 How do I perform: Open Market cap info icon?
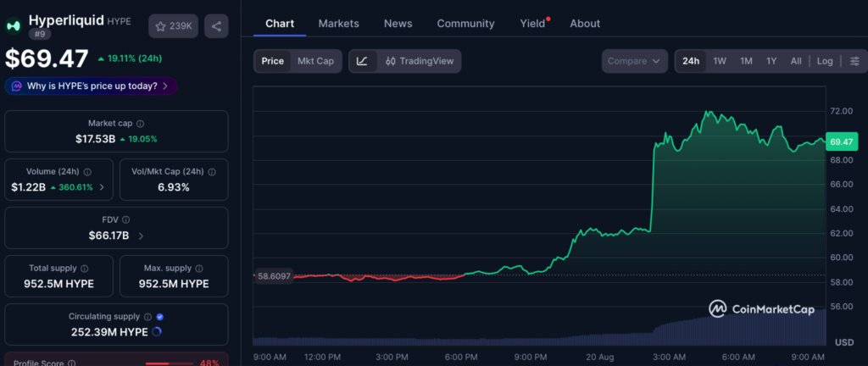140,124
